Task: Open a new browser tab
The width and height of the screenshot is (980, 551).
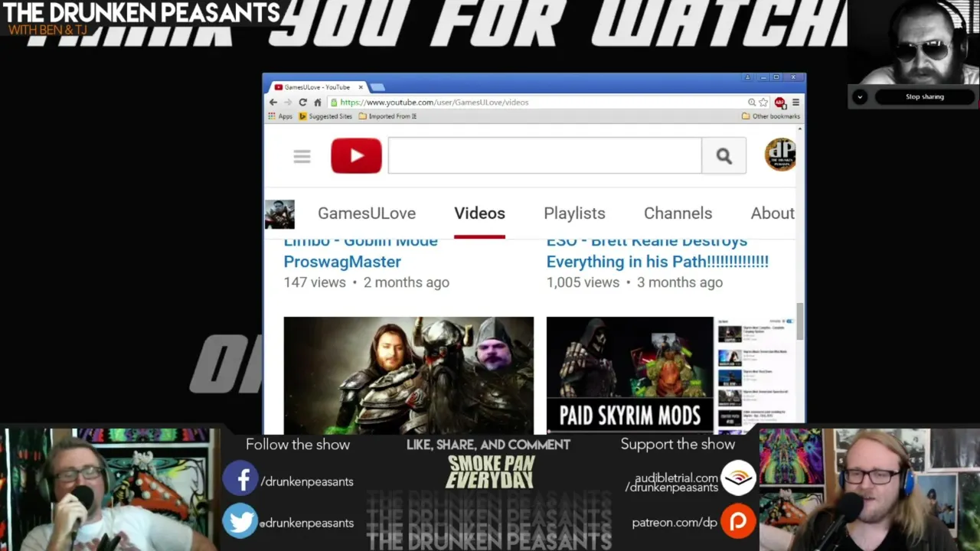Action: [x=377, y=87]
